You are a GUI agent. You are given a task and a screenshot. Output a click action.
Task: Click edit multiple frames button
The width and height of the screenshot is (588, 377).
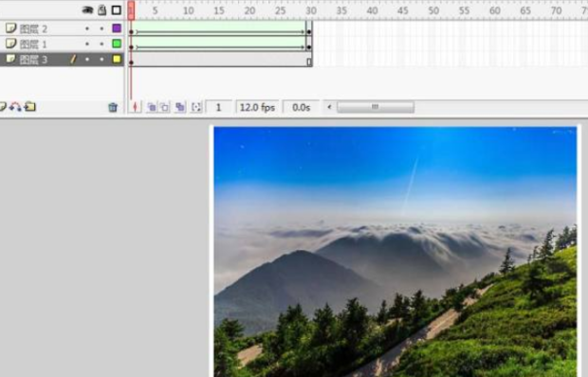[180, 107]
